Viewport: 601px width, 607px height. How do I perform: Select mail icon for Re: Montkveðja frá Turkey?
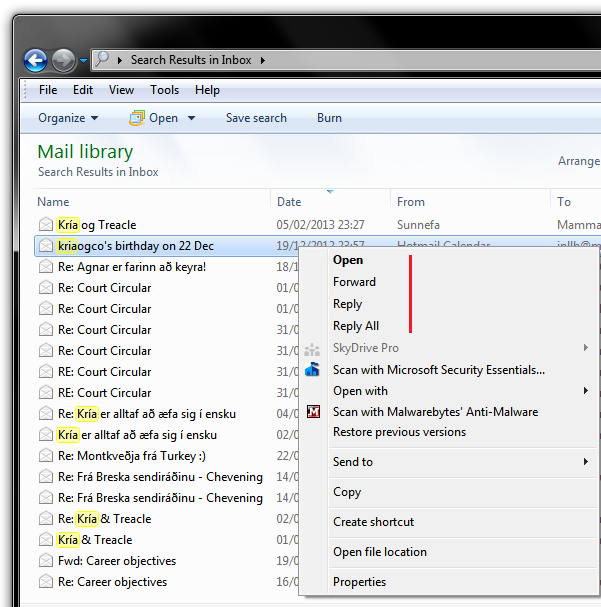46,455
